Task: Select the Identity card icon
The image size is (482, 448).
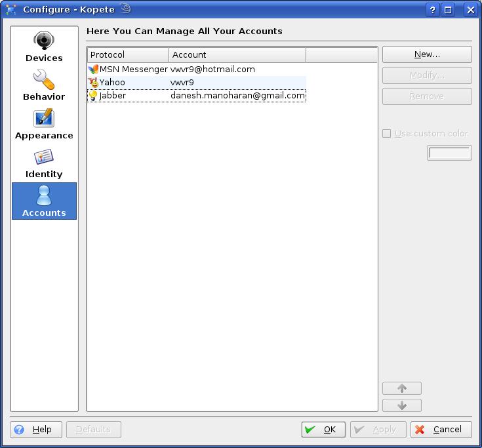Action: point(44,157)
